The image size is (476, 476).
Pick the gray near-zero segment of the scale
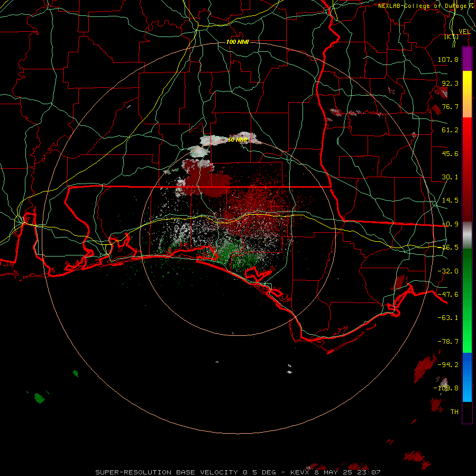(467, 235)
